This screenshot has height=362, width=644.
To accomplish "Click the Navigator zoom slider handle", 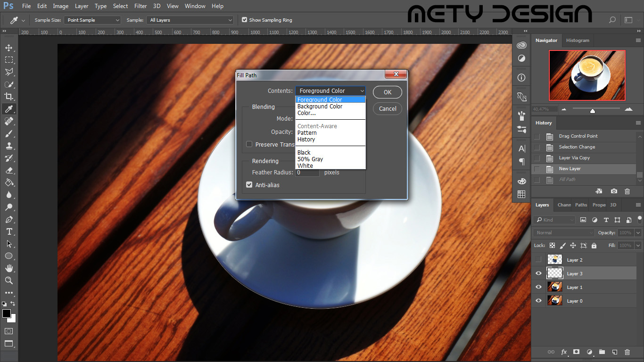I will 593,111.
